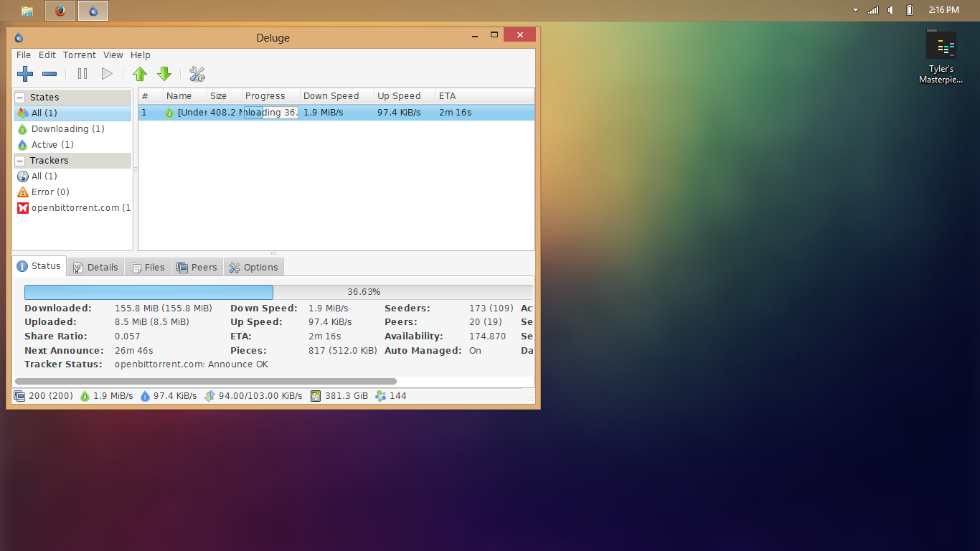Image resolution: width=980 pixels, height=551 pixels.
Task: Collapse the States section
Action: pyautogui.click(x=20, y=98)
